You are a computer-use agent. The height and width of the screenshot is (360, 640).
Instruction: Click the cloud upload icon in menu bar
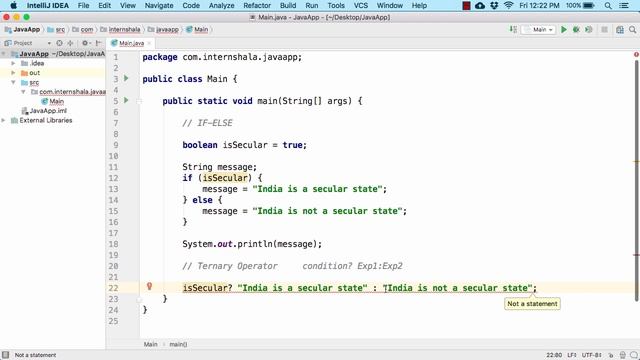click(x=480, y=5)
